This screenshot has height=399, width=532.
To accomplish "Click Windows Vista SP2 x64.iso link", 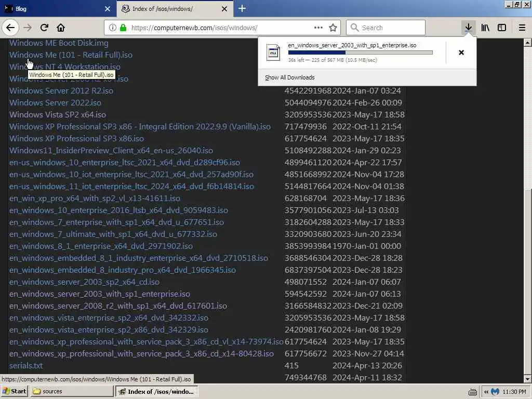I will (57, 115).
